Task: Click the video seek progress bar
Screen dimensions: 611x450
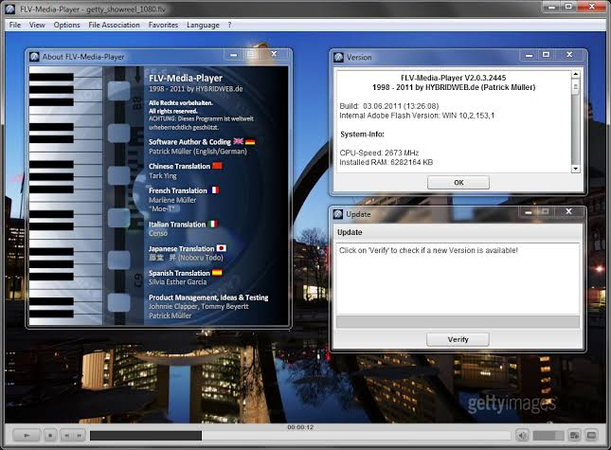Action: [x=300, y=436]
